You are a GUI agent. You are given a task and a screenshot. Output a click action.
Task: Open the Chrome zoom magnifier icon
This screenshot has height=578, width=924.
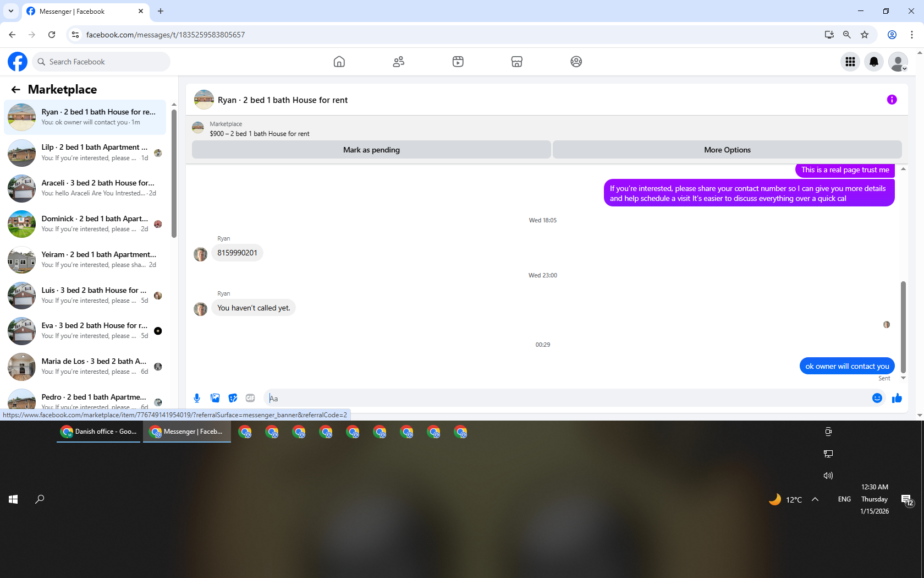point(847,35)
